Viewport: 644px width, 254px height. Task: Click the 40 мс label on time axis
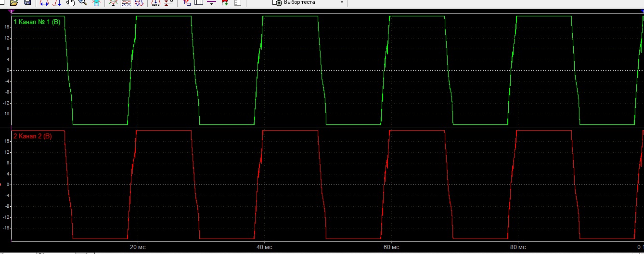point(264,247)
